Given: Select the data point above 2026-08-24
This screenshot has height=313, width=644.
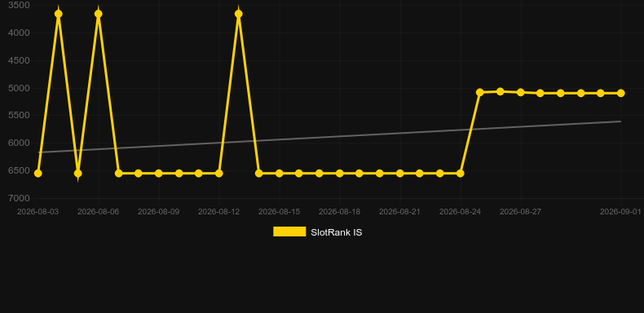Looking at the screenshot, I should [460, 174].
